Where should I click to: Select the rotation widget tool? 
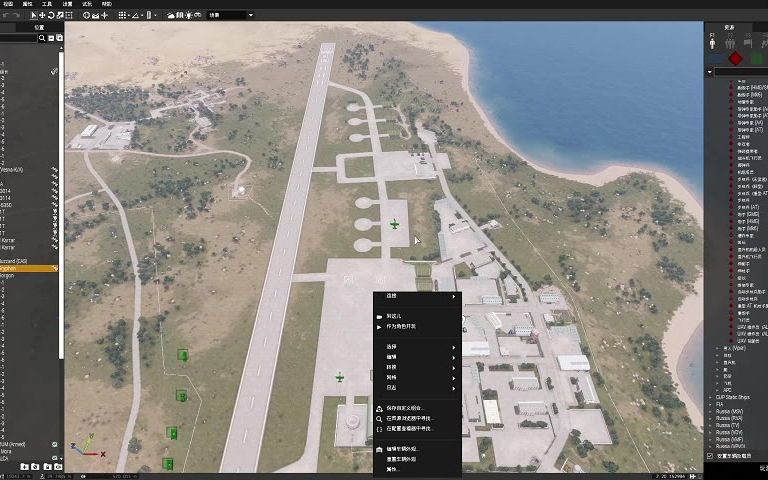coord(51,15)
